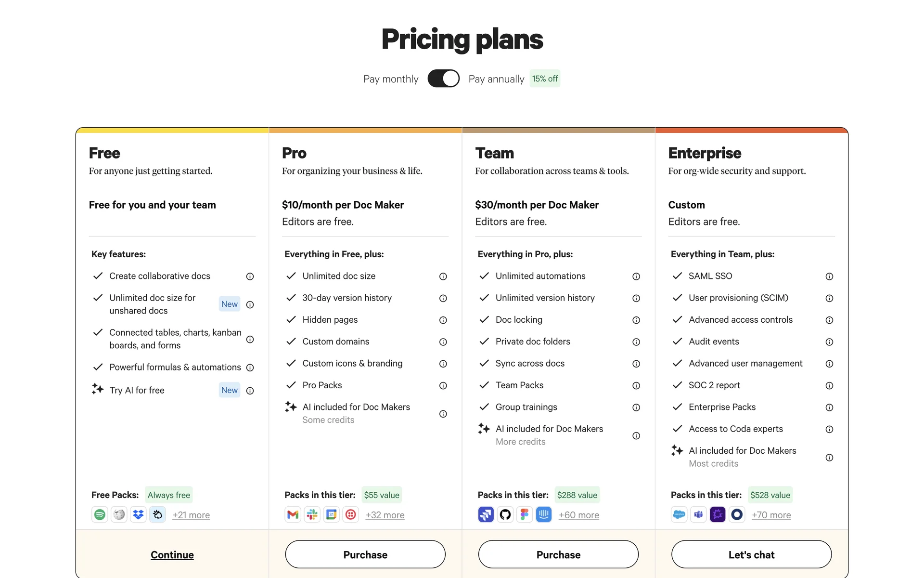Click the Microsoft Teams pack icon
The image size is (924, 578).
(x=698, y=515)
